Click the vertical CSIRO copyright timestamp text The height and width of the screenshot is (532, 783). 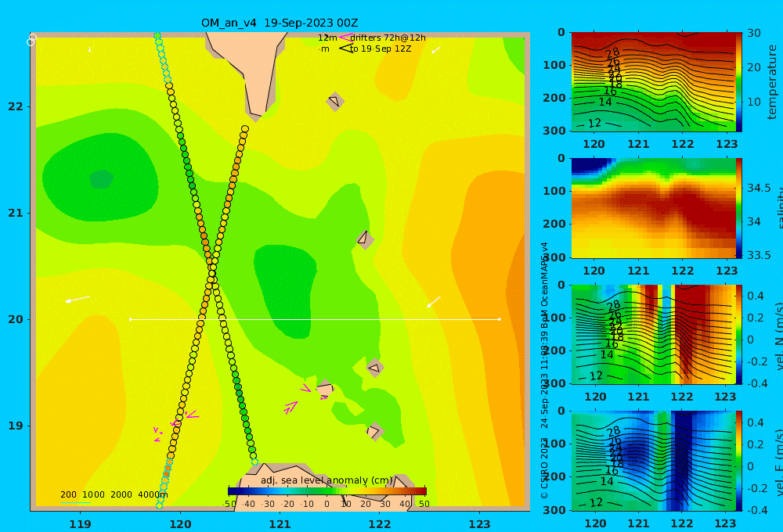(x=544, y=370)
